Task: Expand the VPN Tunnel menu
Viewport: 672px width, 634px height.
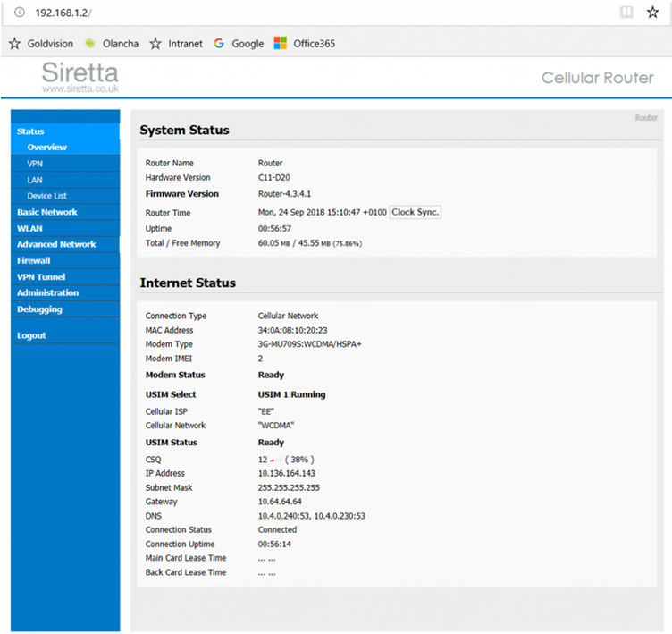Action: point(65,276)
